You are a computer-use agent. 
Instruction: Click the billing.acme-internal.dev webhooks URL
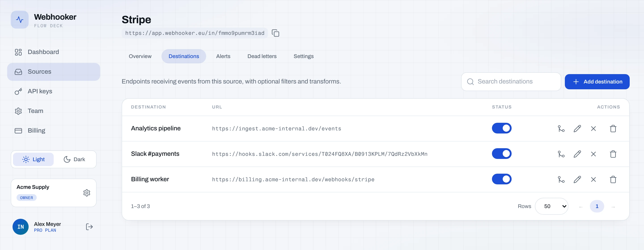293,179
